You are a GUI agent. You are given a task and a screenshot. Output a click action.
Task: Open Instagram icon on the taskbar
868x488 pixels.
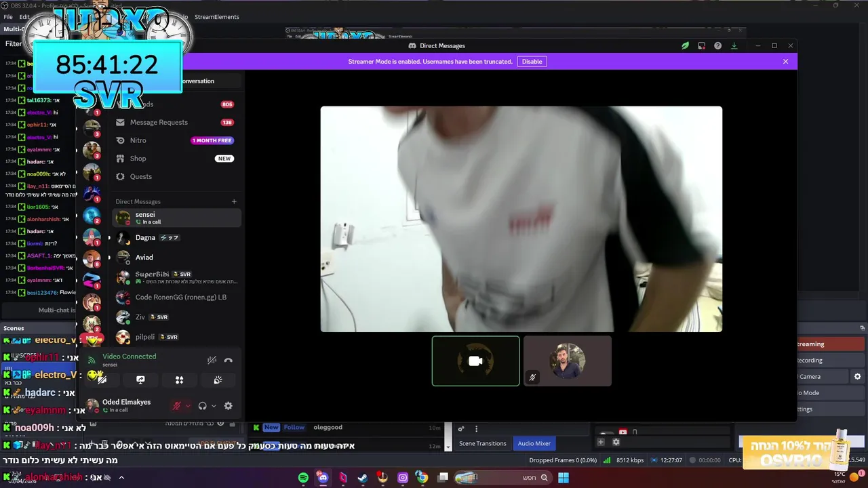(403, 478)
